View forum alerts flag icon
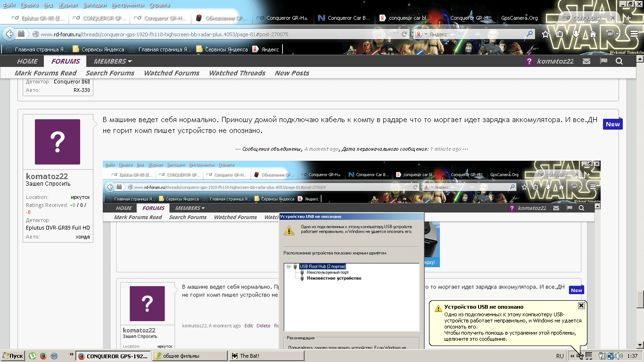Image resolution: width=644 pixels, height=362 pixels. [603, 61]
